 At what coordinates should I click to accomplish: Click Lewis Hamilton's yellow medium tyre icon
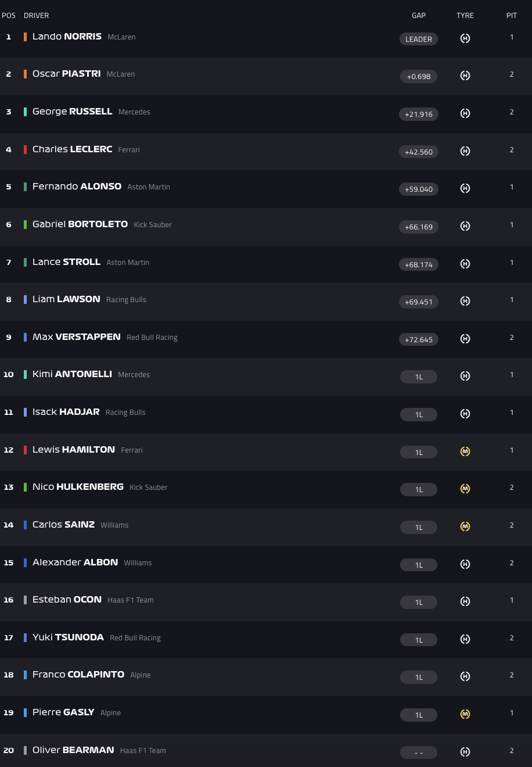[x=465, y=451]
